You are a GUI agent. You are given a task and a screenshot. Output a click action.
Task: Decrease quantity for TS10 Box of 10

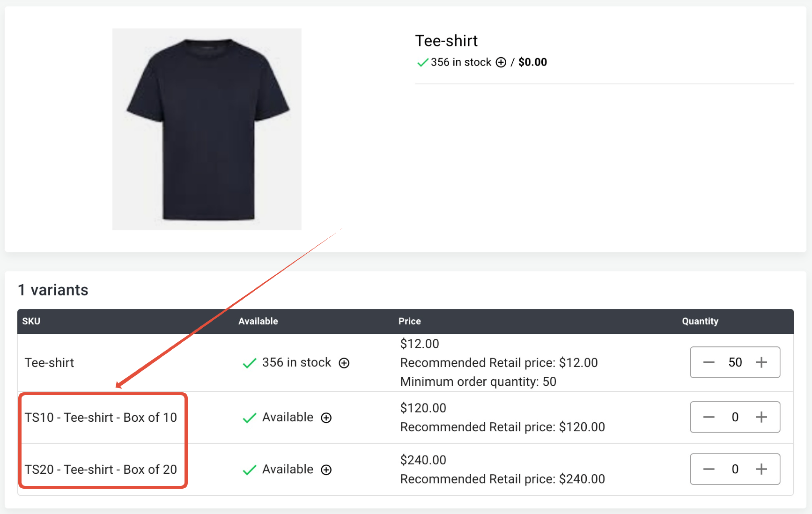709,417
